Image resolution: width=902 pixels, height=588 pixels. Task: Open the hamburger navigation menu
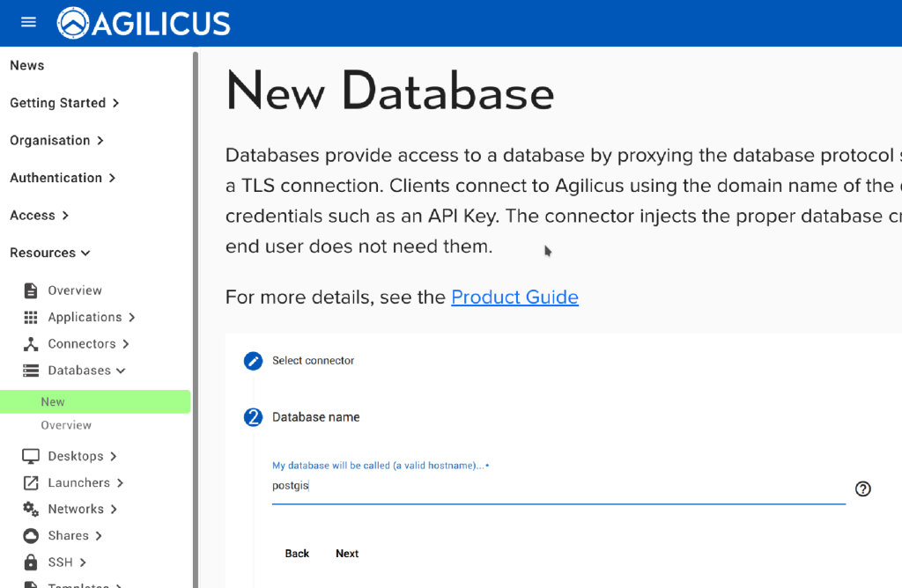[x=28, y=22]
